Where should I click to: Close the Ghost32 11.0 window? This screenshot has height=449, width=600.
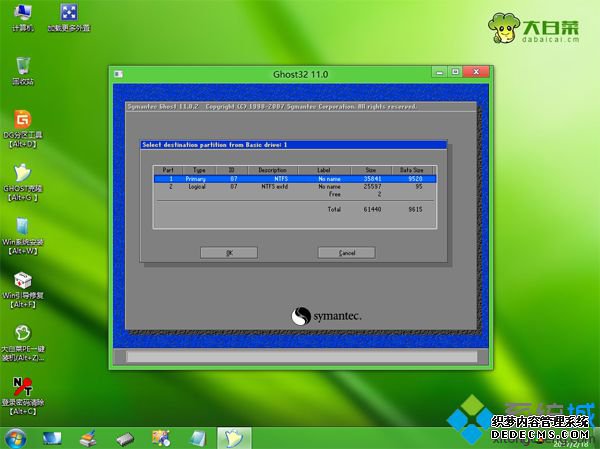pyautogui.click(x=476, y=72)
